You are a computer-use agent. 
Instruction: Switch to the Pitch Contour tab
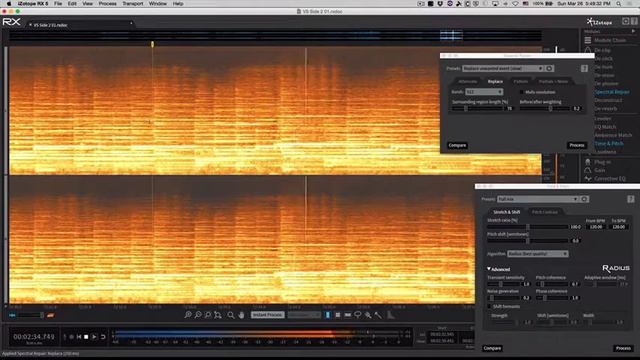pyautogui.click(x=544, y=212)
